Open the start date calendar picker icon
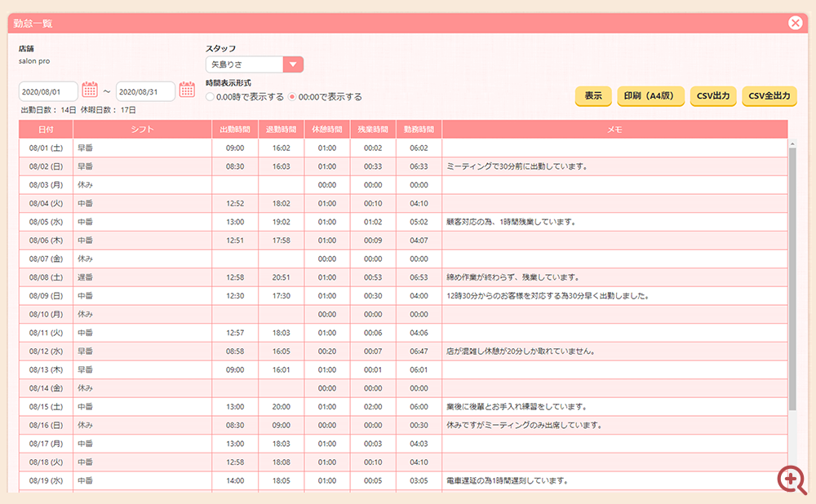Screen dimensions: 816x504 click(x=90, y=90)
